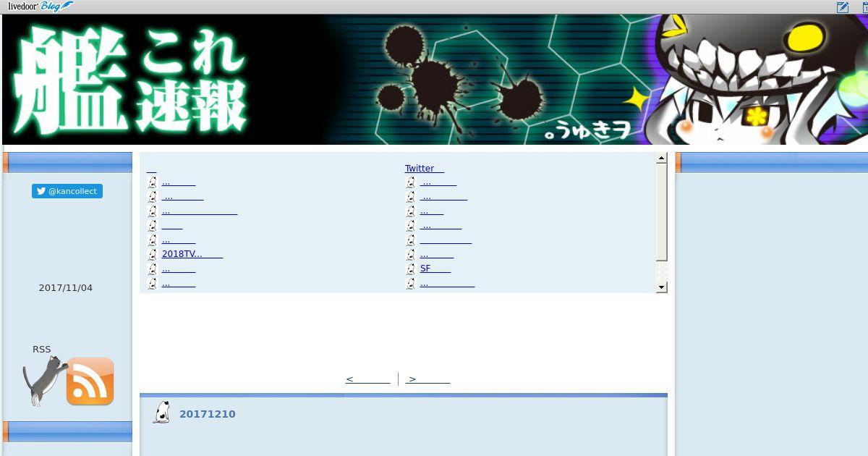
Task: Open the KanColle Sokuho header banner
Action: 434,80
